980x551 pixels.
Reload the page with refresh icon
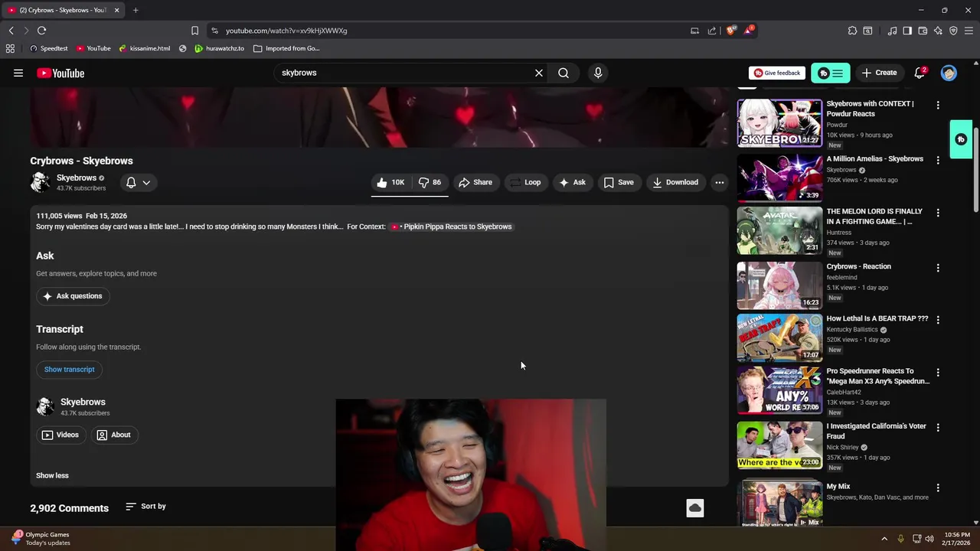point(41,31)
